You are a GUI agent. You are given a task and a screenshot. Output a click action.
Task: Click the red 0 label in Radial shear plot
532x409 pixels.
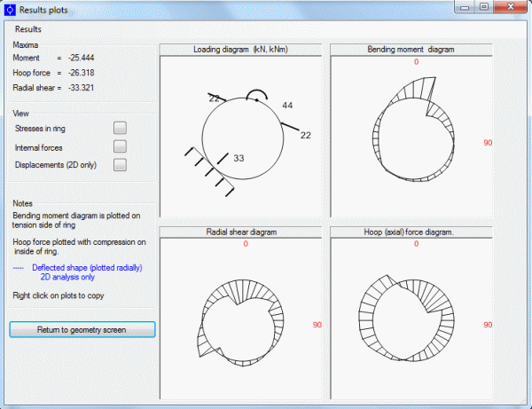point(246,244)
